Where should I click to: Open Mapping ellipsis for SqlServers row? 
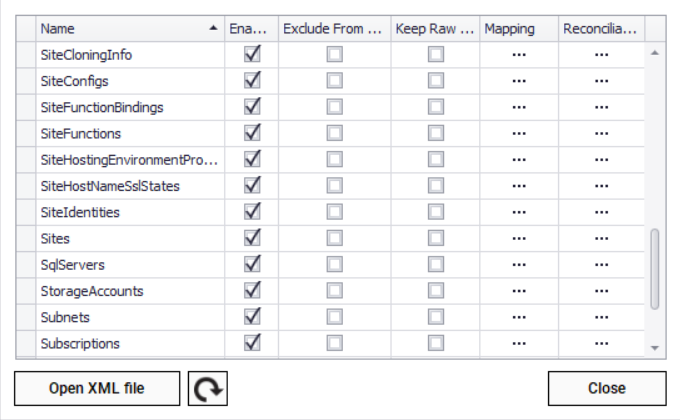click(519, 265)
